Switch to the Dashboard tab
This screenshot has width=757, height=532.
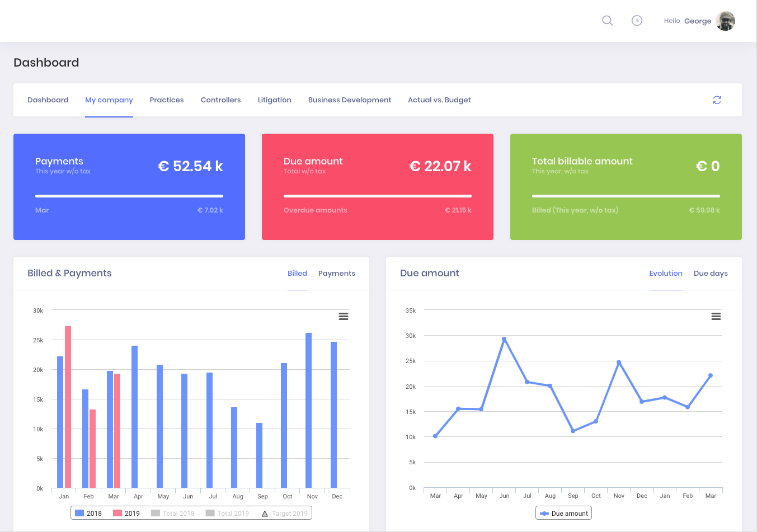click(48, 100)
